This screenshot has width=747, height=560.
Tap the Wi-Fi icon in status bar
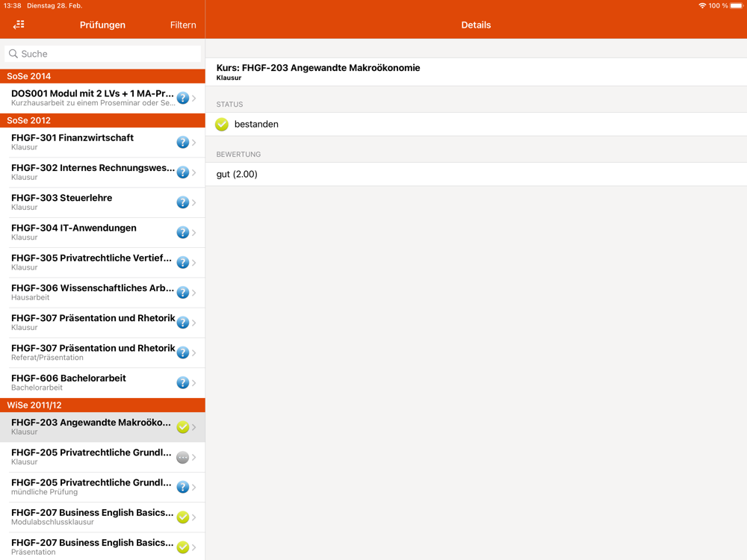(x=702, y=6)
